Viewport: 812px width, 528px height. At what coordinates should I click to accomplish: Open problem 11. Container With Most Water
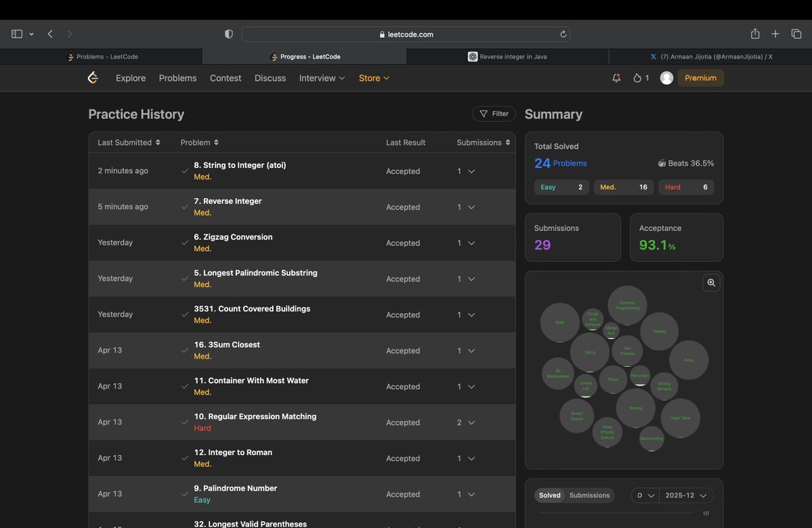pyautogui.click(x=251, y=380)
